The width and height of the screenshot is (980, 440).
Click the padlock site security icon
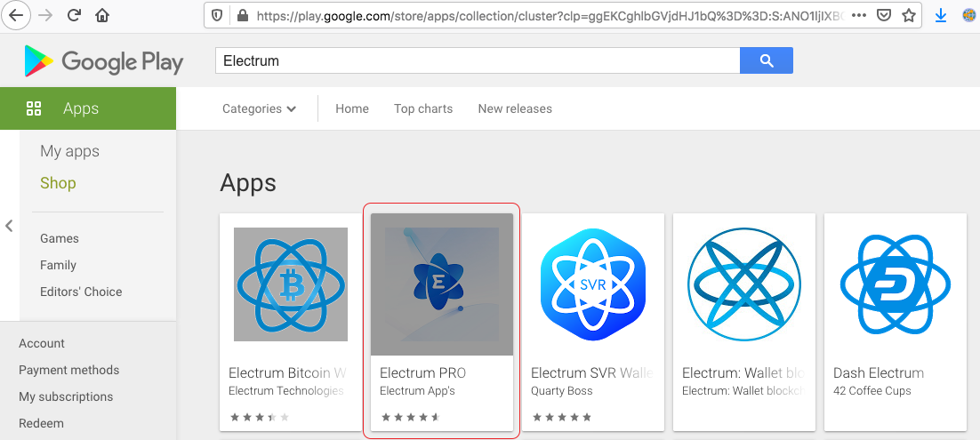point(241,16)
